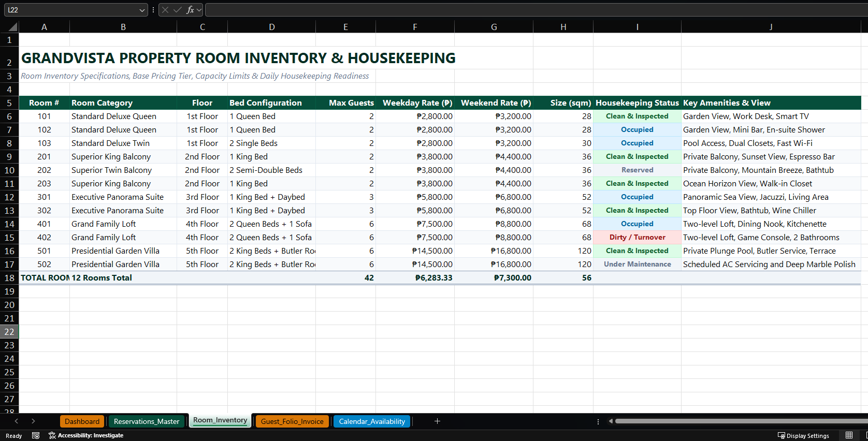Switch to Reservations_Master sheet tab
Image resolution: width=868 pixels, height=441 pixels.
pos(147,421)
